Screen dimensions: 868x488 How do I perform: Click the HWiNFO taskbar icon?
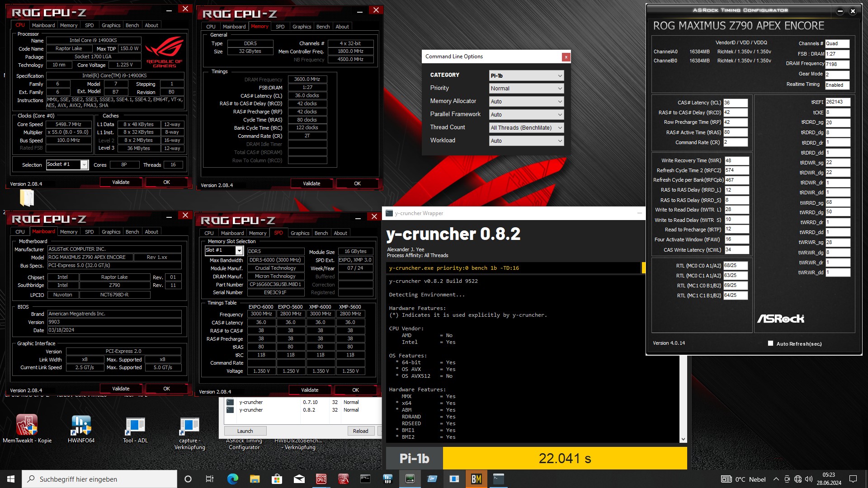click(387, 479)
